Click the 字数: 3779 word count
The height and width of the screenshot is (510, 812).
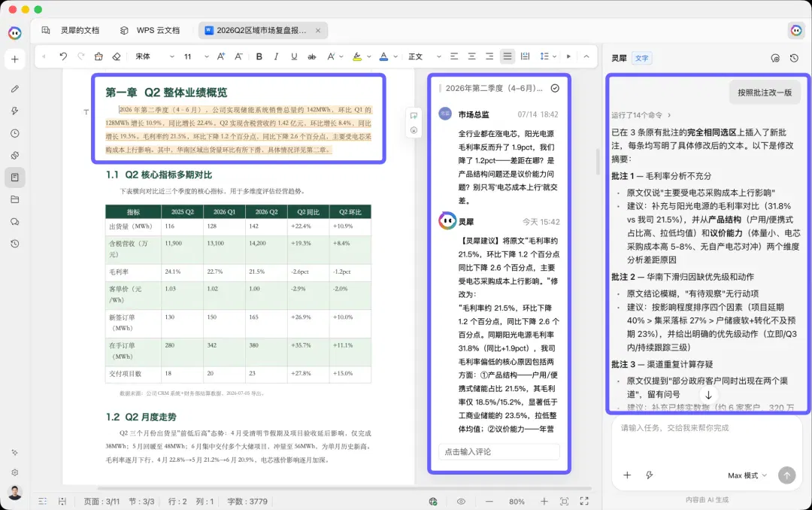pos(247,501)
